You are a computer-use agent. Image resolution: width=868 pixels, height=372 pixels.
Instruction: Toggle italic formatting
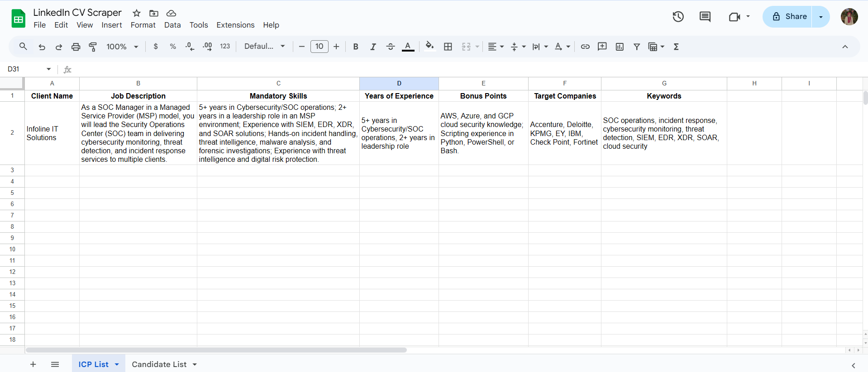click(x=373, y=47)
